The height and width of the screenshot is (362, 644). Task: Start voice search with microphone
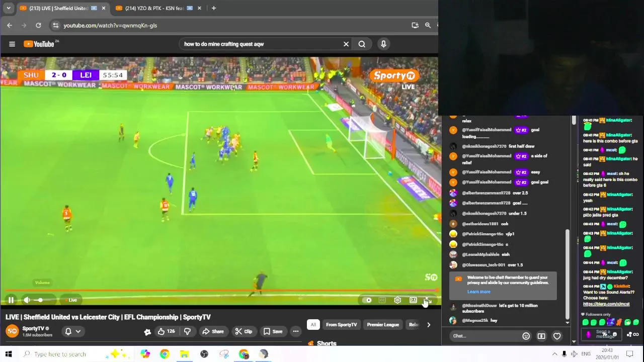click(x=383, y=44)
